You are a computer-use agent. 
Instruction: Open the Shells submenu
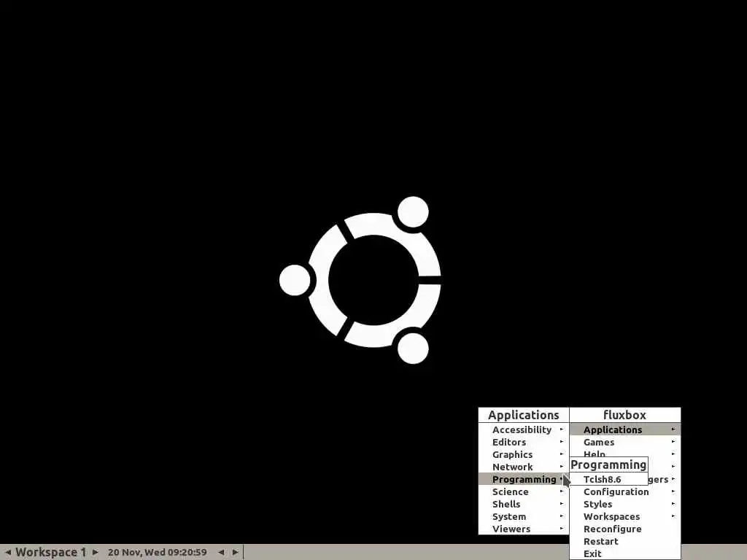(x=524, y=504)
